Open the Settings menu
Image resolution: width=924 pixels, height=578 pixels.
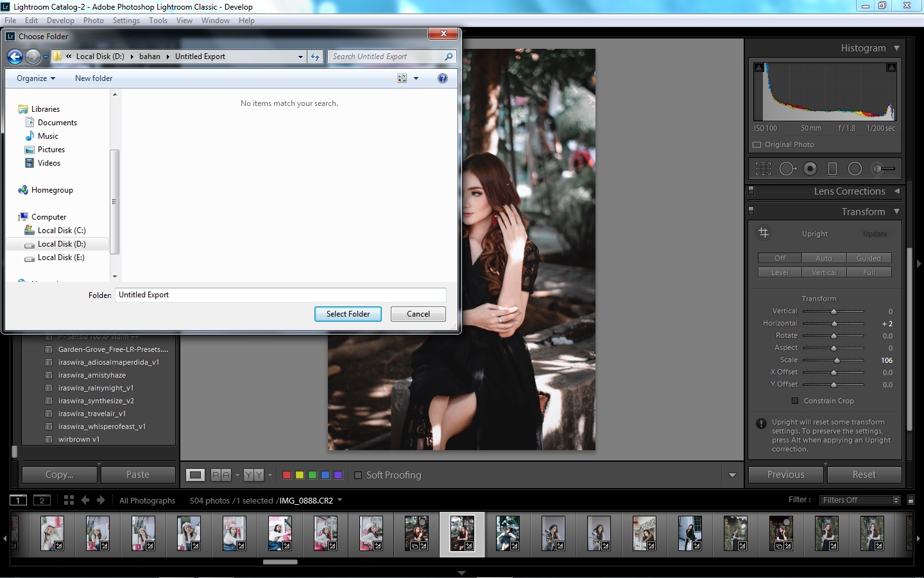pos(126,21)
